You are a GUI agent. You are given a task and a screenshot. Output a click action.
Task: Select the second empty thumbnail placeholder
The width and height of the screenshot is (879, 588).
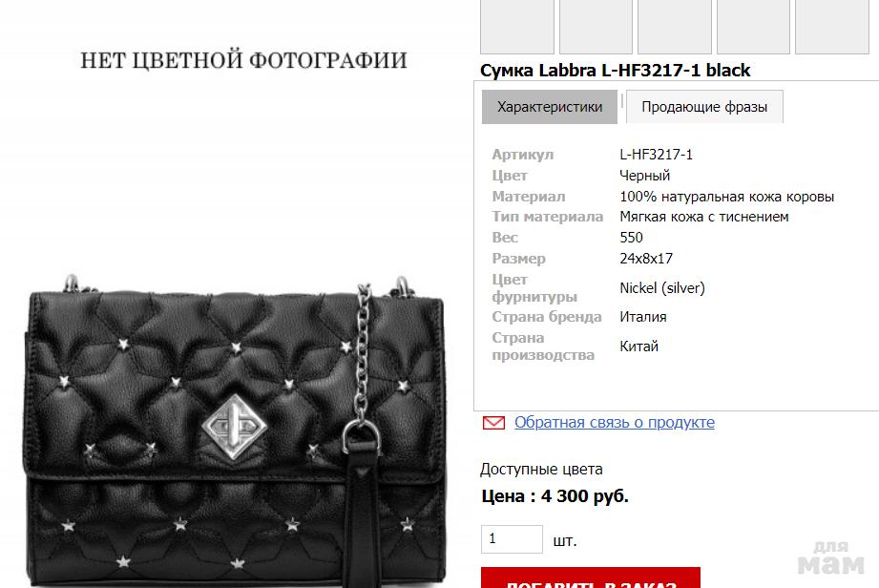click(x=596, y=27)
